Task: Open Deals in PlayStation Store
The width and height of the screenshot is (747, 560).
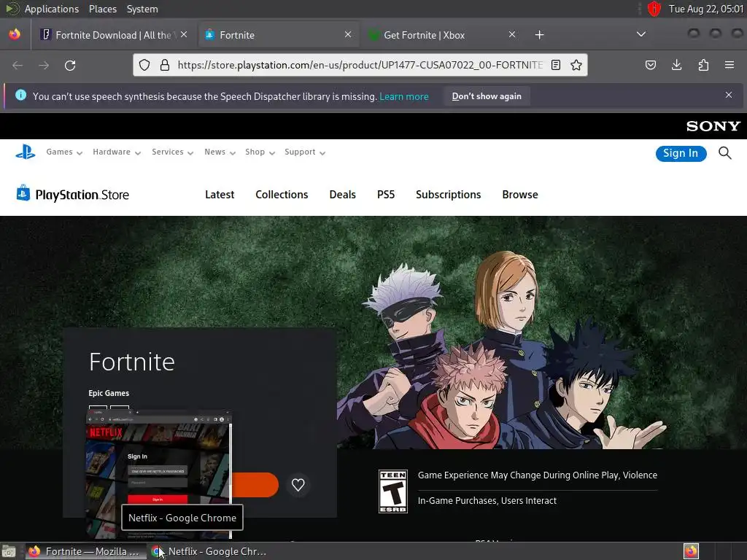Action: coord(343,195)
